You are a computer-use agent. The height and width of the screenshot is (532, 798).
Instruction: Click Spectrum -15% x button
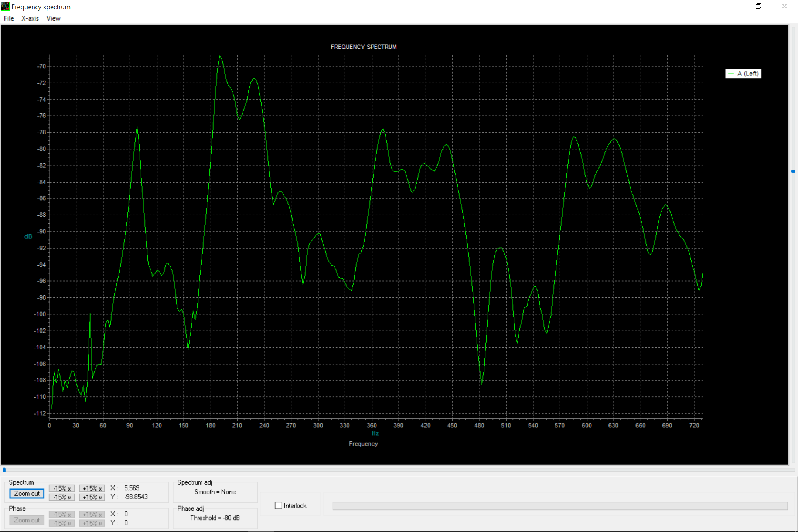(62, 488)
